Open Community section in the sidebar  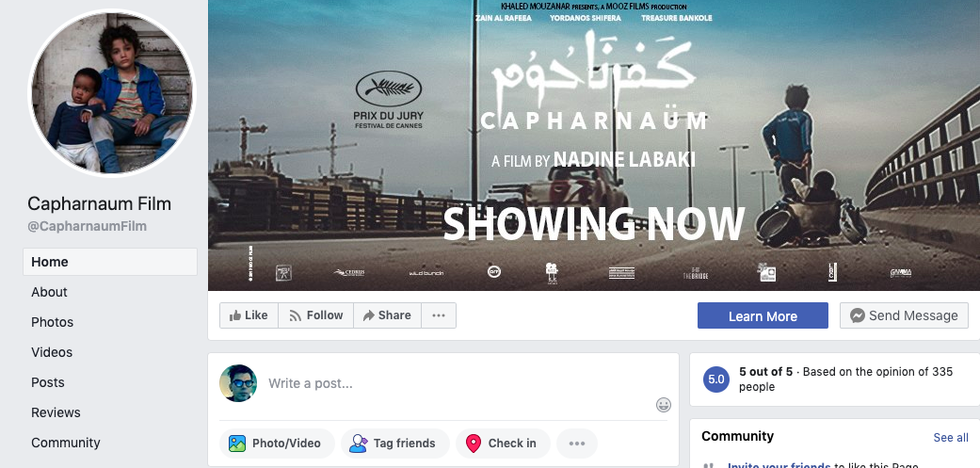(65, 443)
